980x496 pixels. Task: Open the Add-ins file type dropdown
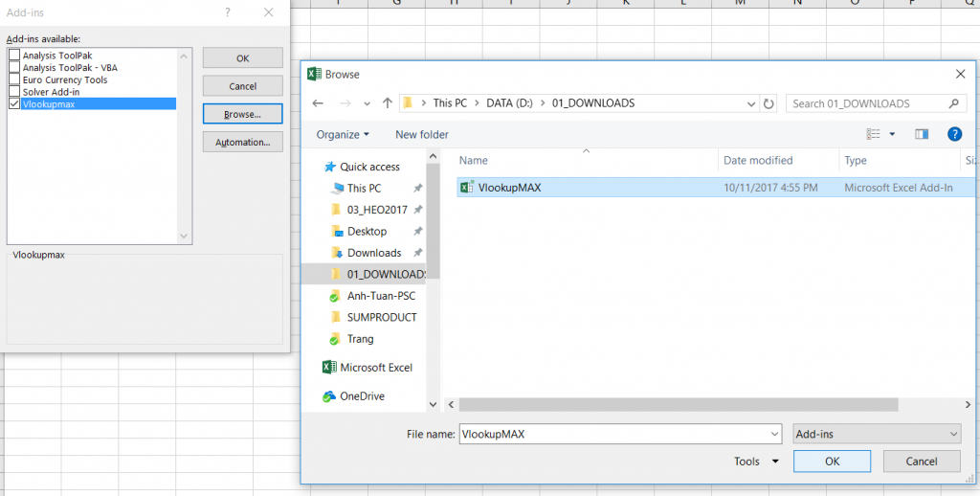click(877, 434)
